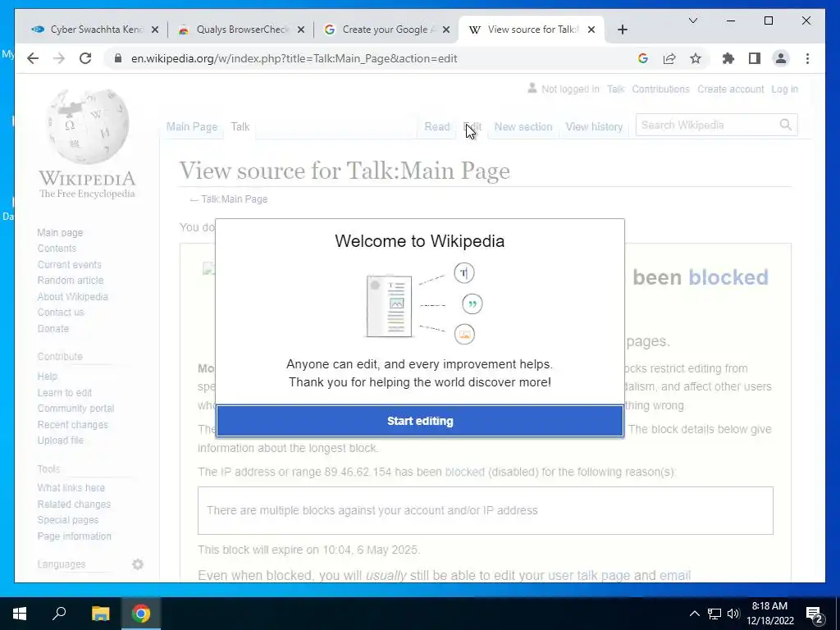Close the View source for Talk tab
840x630 pixels.
(591, 30)
